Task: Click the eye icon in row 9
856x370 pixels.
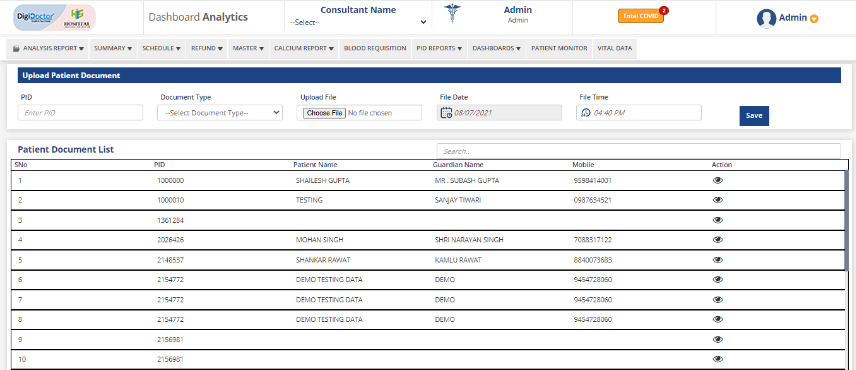Action: point(718,339)
